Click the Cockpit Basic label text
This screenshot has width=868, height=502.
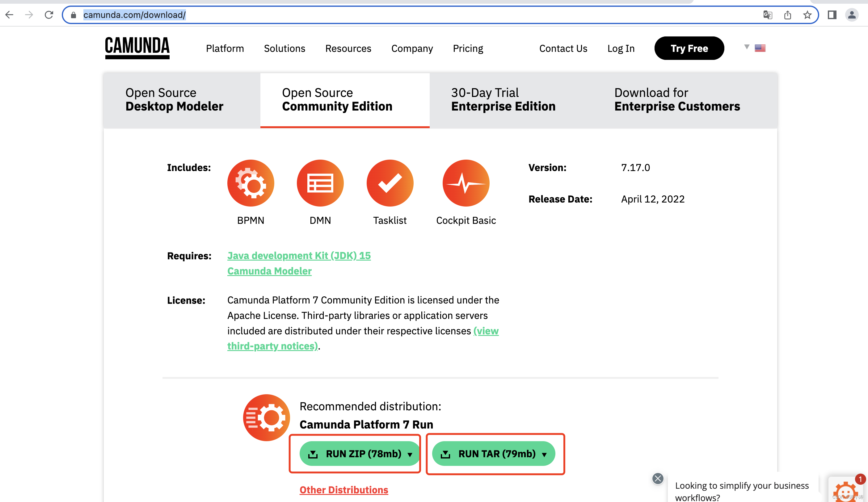[466, 220]
